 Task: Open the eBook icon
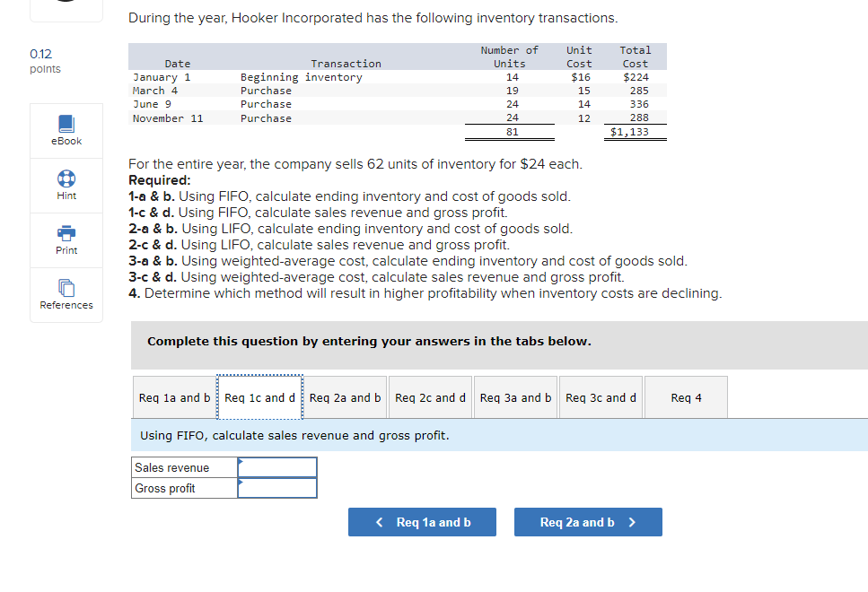click(x=66, y=124)
